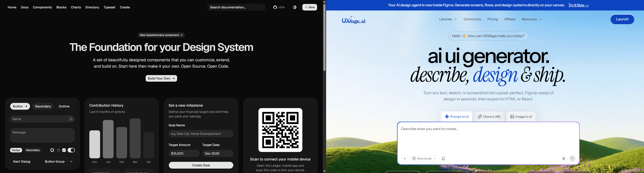
Task: Open the Create nav item
Action: [x=125, y=7]
